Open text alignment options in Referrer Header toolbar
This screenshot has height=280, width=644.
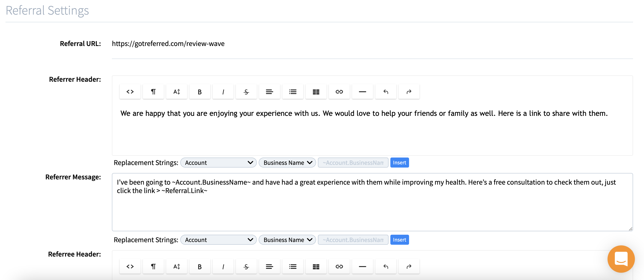[269, 92]
